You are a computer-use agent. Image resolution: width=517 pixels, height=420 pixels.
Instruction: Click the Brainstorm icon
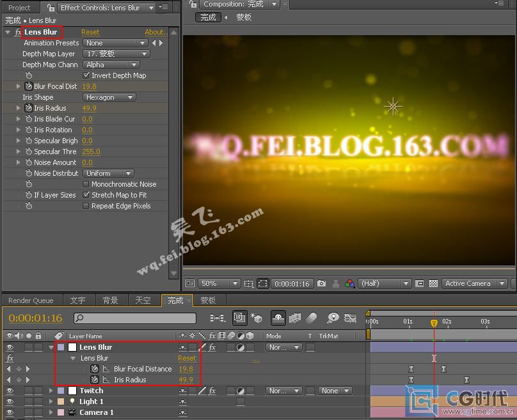[333, 318]
